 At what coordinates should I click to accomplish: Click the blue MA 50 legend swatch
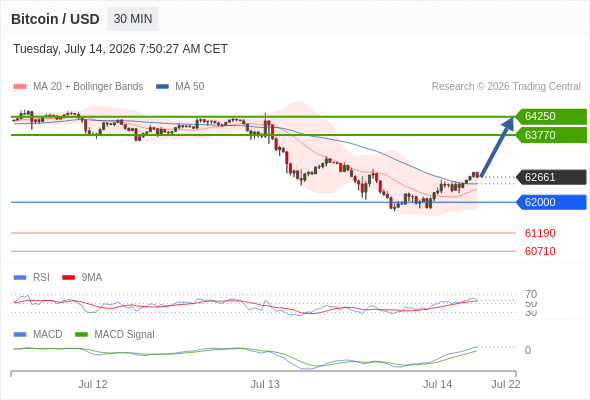pos(162,87)
